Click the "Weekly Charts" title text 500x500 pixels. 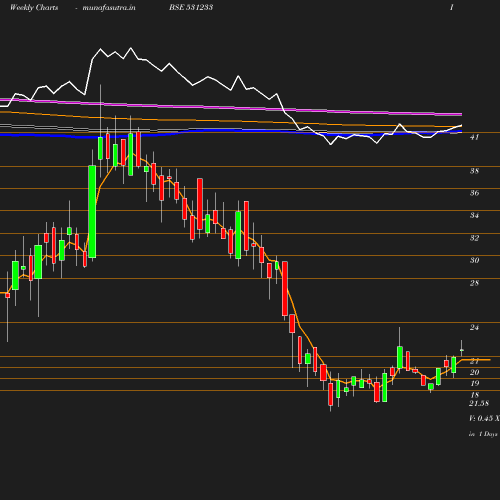[34, 7]
